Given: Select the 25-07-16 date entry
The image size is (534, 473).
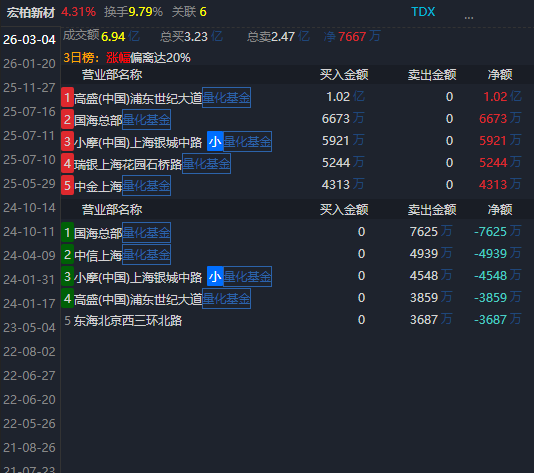Looking at the screenshot, I should pyautogui.click(x=29, y=112).
